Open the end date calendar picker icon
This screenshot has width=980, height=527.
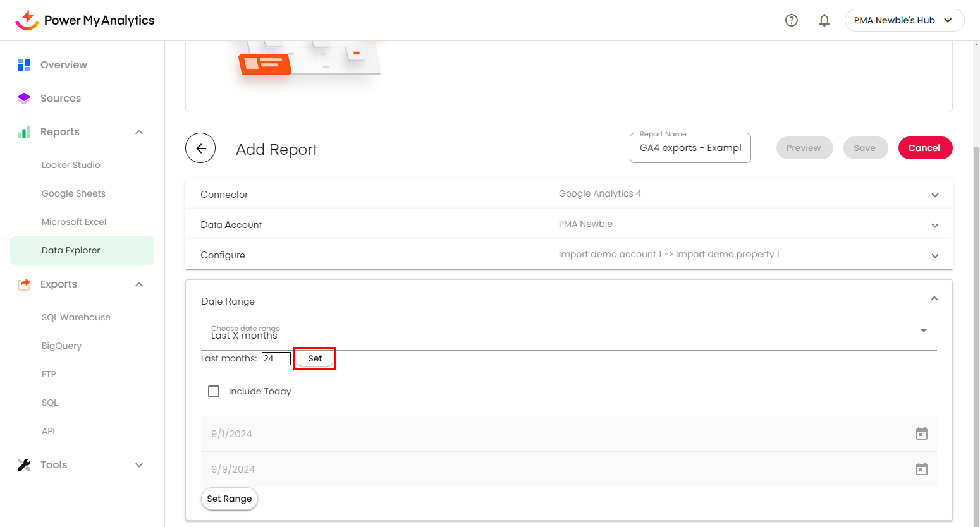(x=921, y=469)
